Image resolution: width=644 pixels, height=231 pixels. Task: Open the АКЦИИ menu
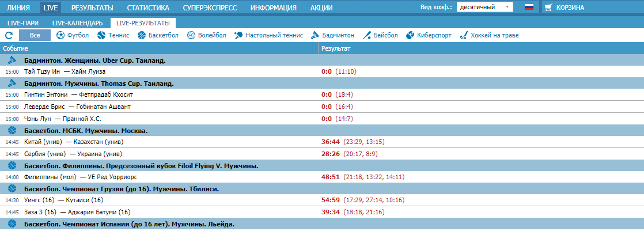coord(321,7)
